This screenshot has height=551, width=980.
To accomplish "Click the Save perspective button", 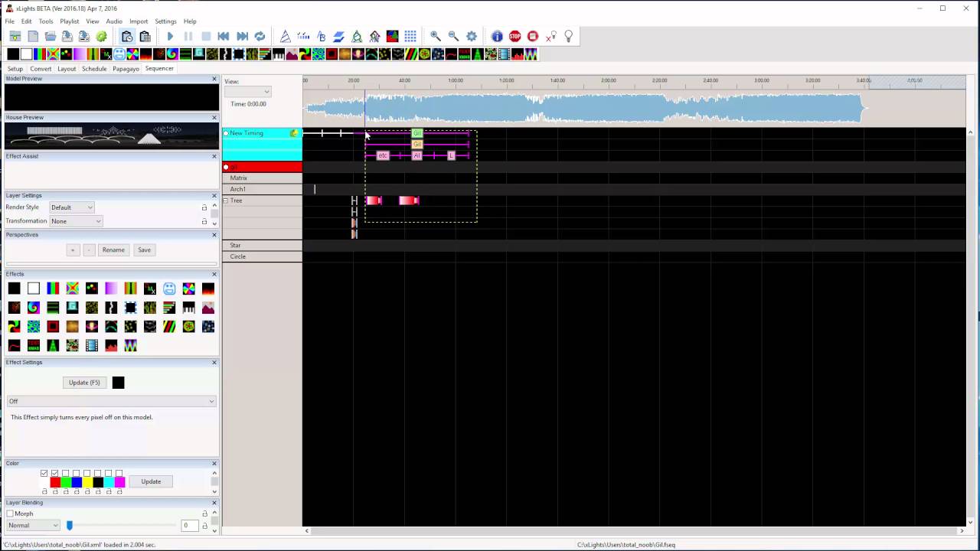I will (144, 250).
